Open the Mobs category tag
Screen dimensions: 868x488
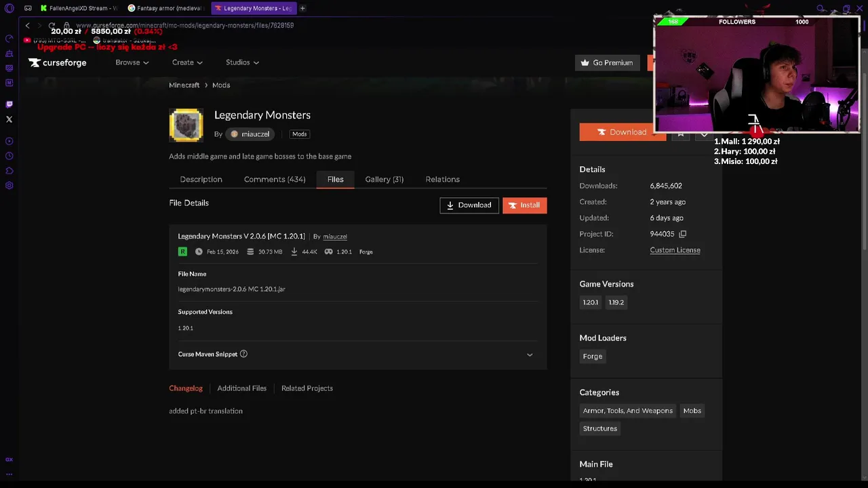tap(692, 411)
